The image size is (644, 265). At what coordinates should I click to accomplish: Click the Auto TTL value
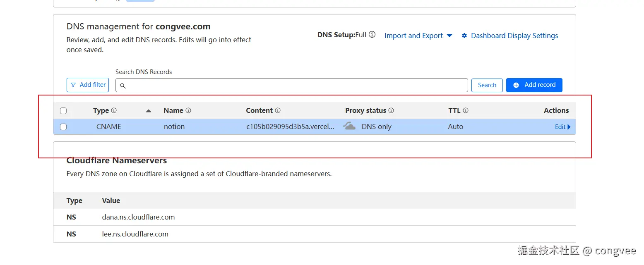(456, 127)
